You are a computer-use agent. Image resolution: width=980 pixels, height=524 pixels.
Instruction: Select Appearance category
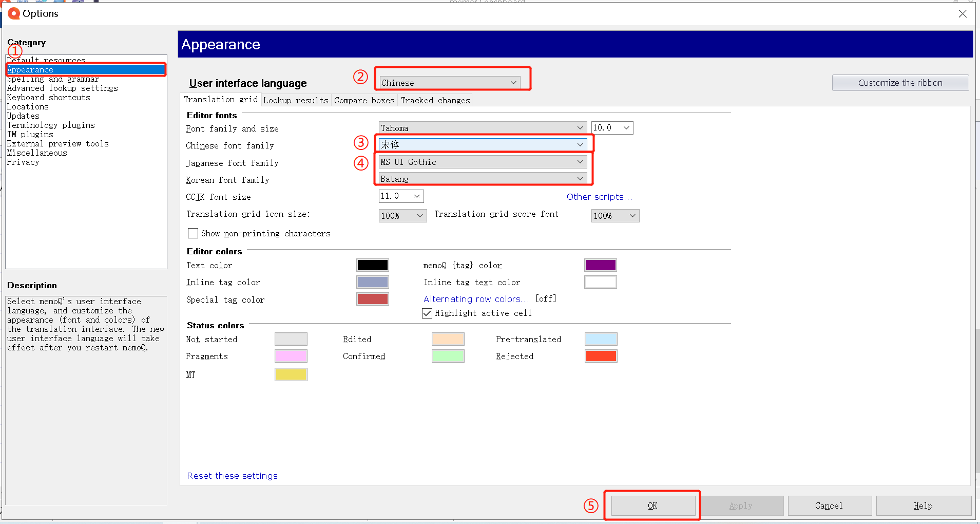click(x=86, y=70)
